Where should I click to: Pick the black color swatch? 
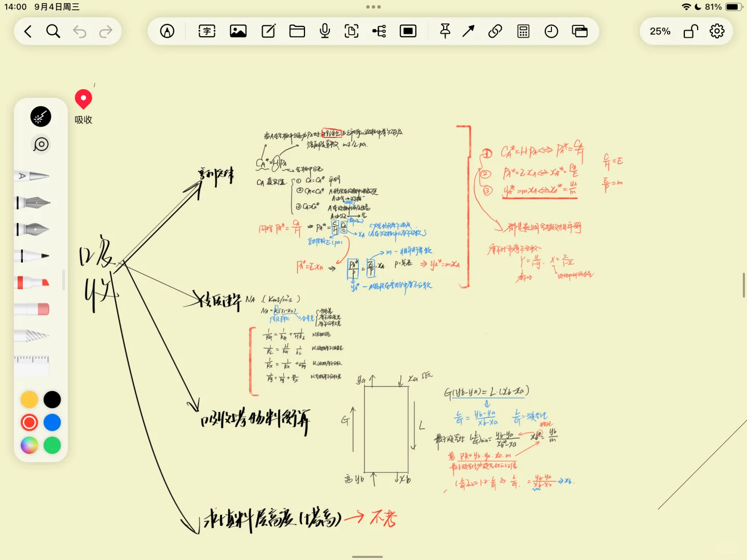[52, 400]
